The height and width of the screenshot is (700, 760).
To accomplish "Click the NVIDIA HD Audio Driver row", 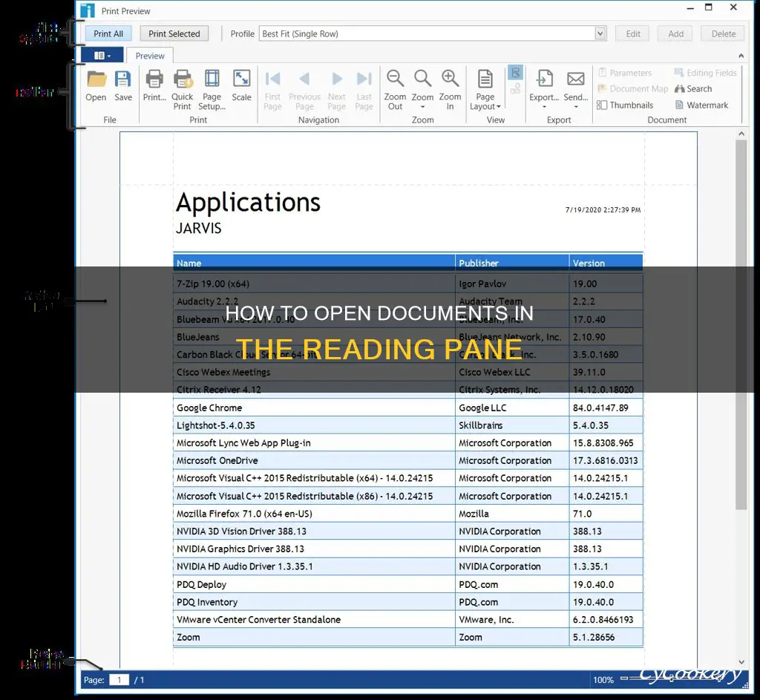I will pyautogui.click(x=407, y=566).
